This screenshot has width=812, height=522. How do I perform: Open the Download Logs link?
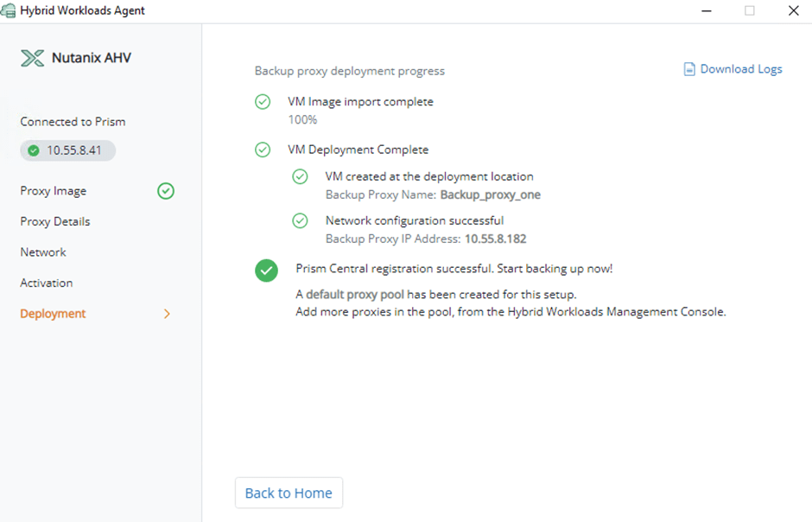point(740,69)
